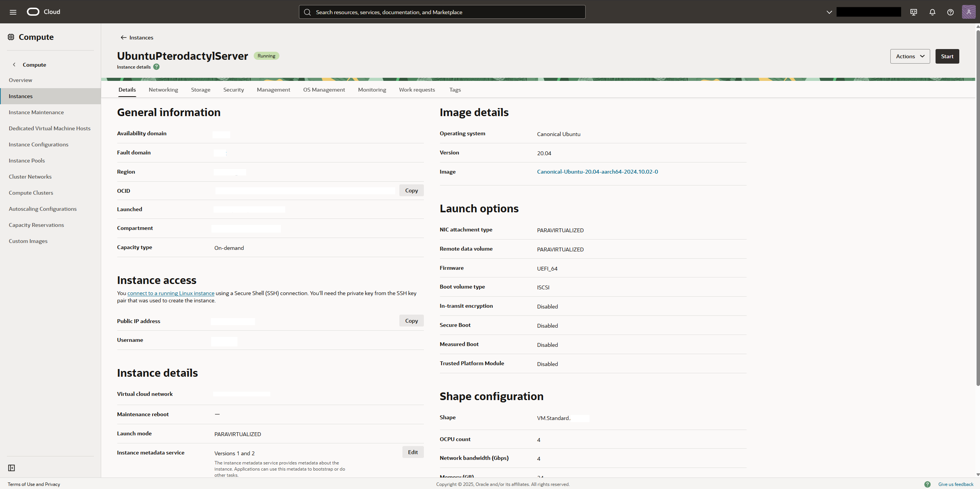Expand the region selector chevron
This screenshot has height=489, width=980.
tap(829, 12)
